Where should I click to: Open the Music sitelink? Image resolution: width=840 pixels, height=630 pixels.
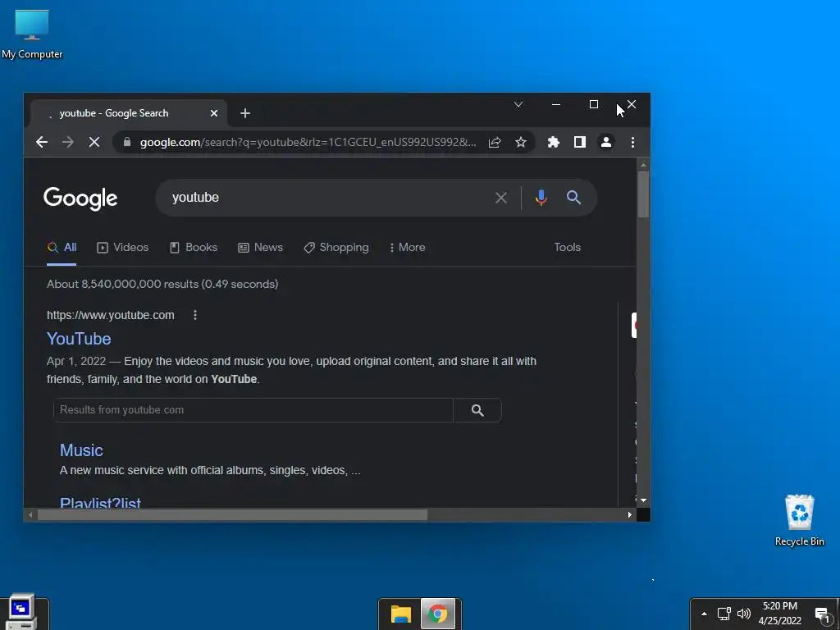point(81,450)
